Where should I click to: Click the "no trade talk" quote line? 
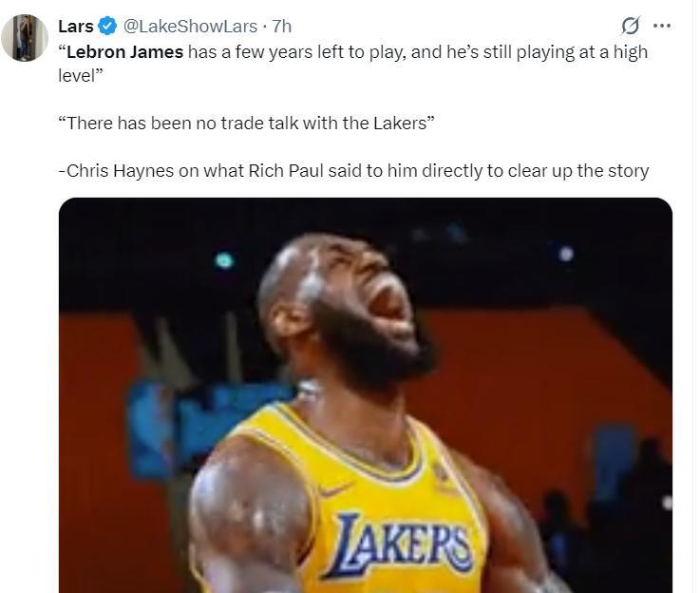click(245, 124)
